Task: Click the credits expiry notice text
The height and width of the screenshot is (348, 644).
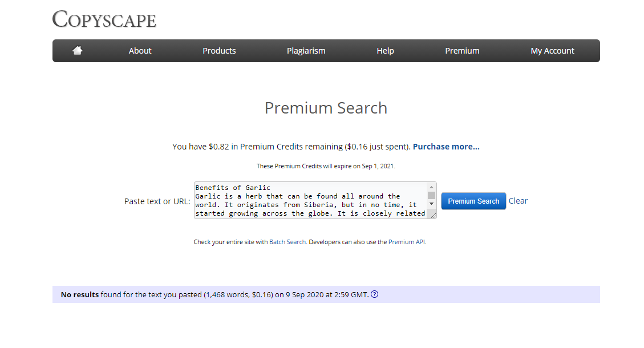Action: click(326, 166)
